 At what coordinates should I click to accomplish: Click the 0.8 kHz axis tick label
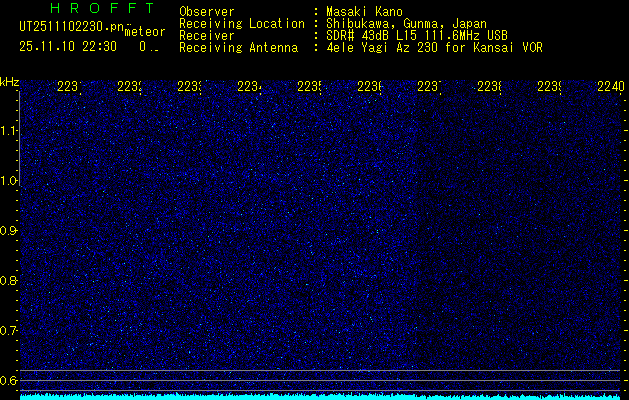click(9, 280)
